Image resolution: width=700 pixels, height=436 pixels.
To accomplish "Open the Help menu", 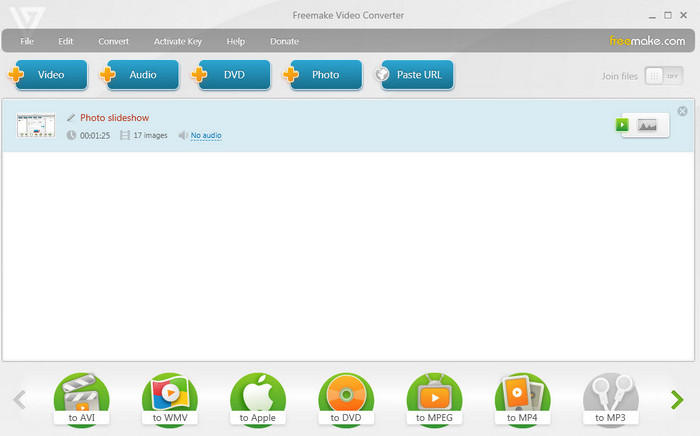I will [x=235, y=41].
